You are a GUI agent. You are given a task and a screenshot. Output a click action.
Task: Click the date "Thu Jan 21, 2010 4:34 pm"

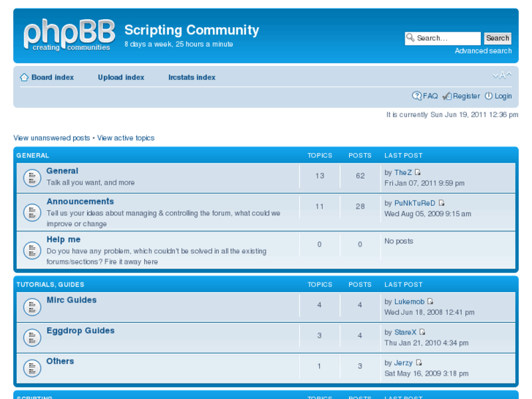[427, 343]
